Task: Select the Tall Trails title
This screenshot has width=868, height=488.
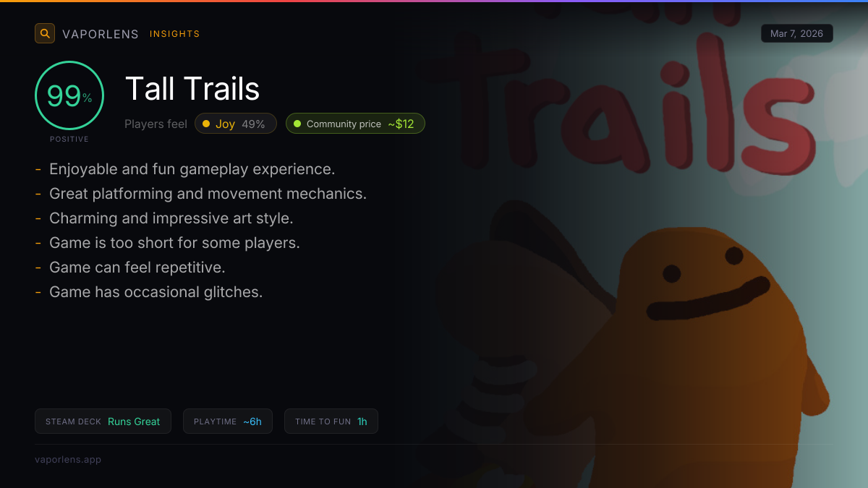Action: click(x=192, y=89)
